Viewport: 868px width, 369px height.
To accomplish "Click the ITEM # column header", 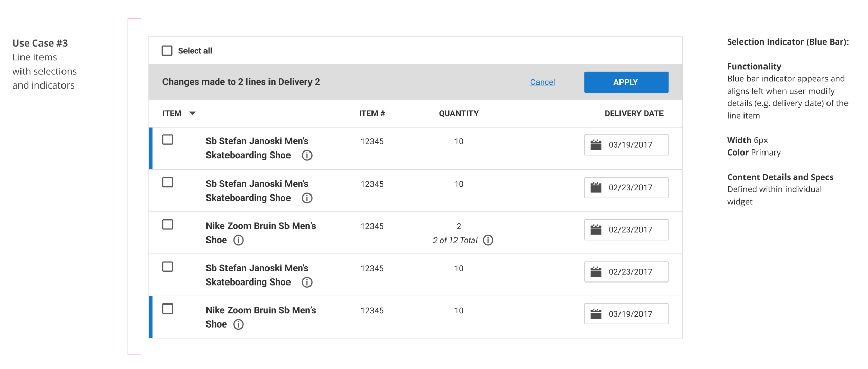I will 372,113.
